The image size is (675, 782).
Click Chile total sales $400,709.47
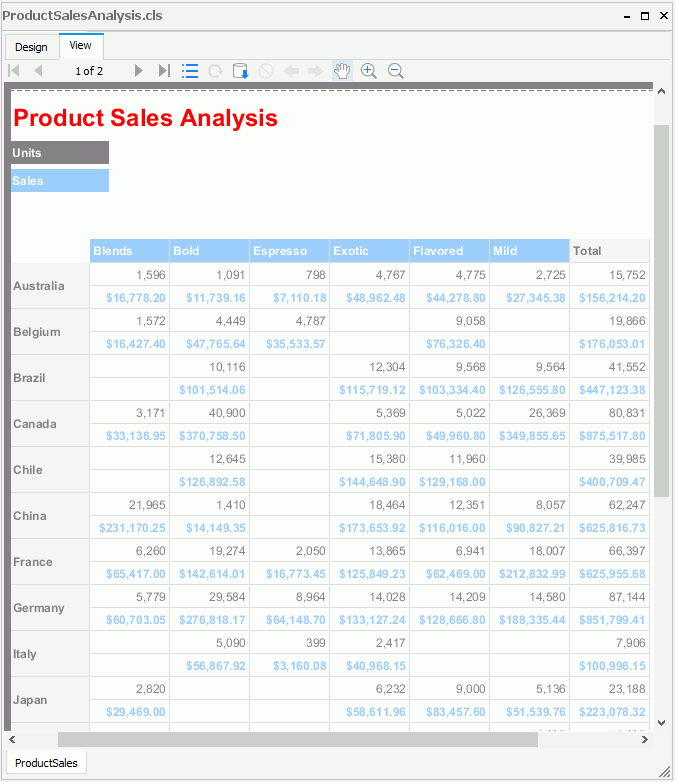pyautogui.click(x=612, y=482)
